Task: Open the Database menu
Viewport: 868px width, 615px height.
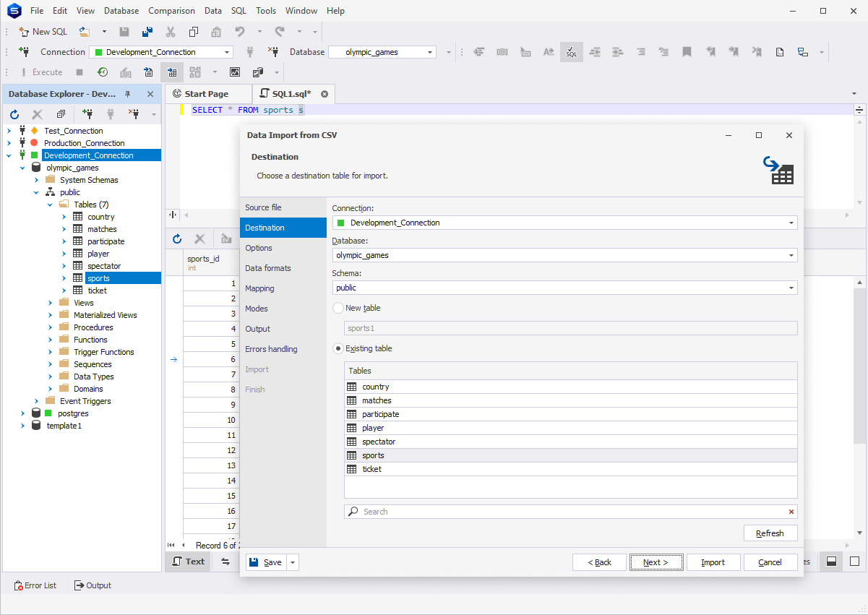Action: point(121,10)
